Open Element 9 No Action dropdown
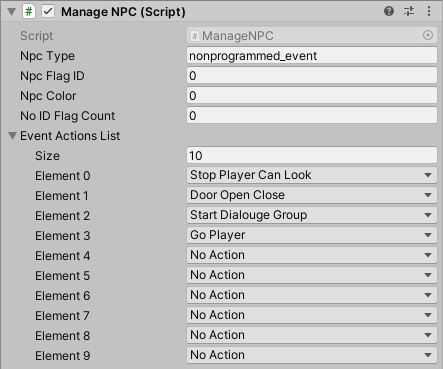Viewport: 443px width, 369px height. coord(312,355)
